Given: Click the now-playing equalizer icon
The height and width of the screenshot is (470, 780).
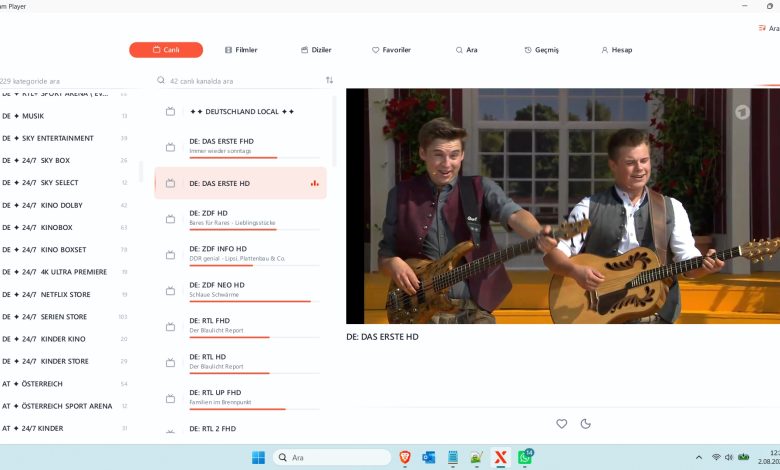Looking at the screenshot, I should [x=314, y=183].
